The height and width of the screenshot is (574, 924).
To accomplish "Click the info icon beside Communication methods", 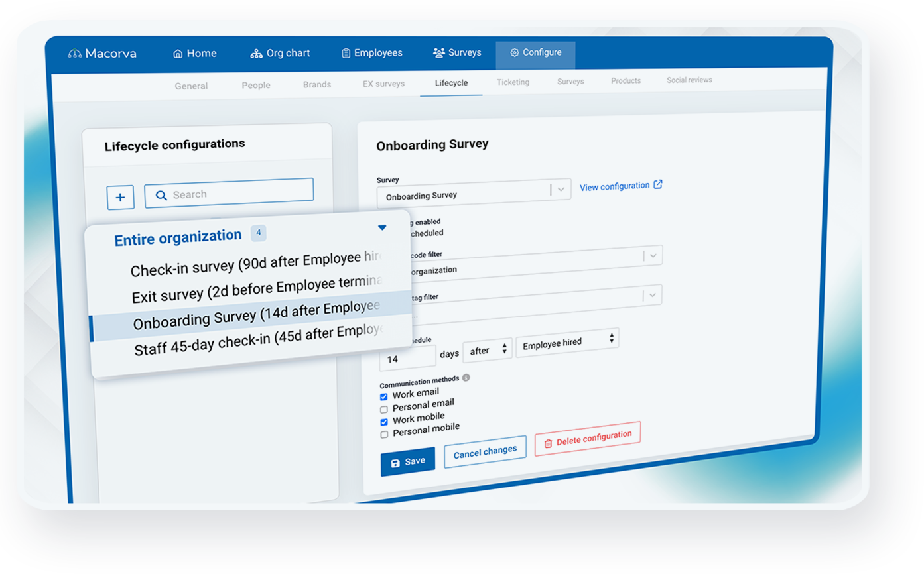I will coord(466,378).
